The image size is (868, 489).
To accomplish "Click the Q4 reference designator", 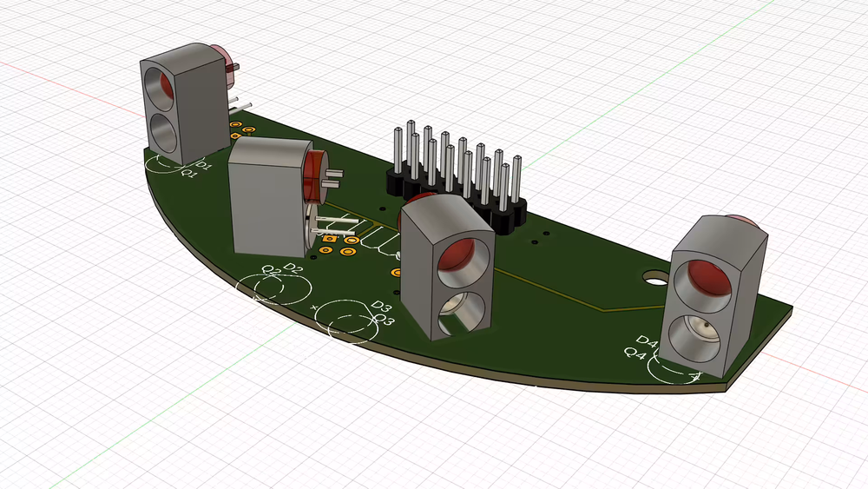I will pos(635,354).
